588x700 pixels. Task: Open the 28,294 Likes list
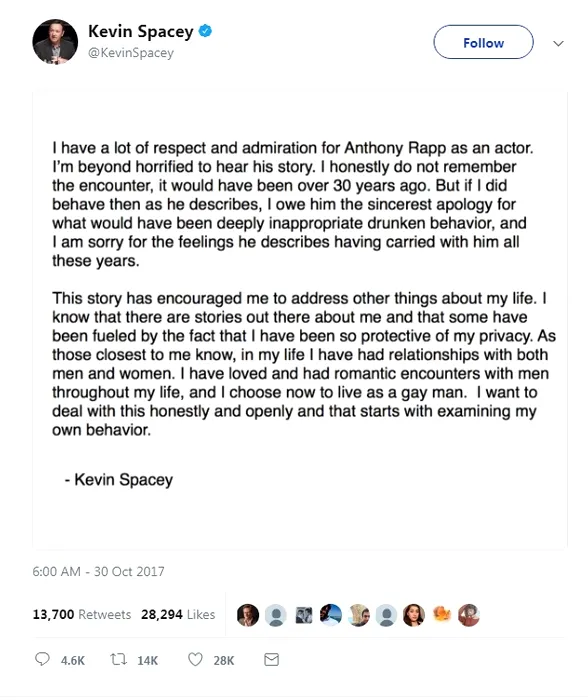(178, 614)
